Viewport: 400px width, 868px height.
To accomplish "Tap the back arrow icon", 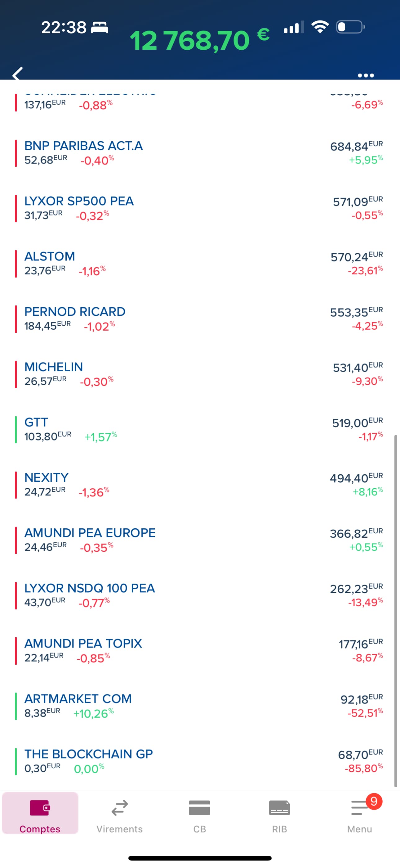I will [x=17, y=74].
